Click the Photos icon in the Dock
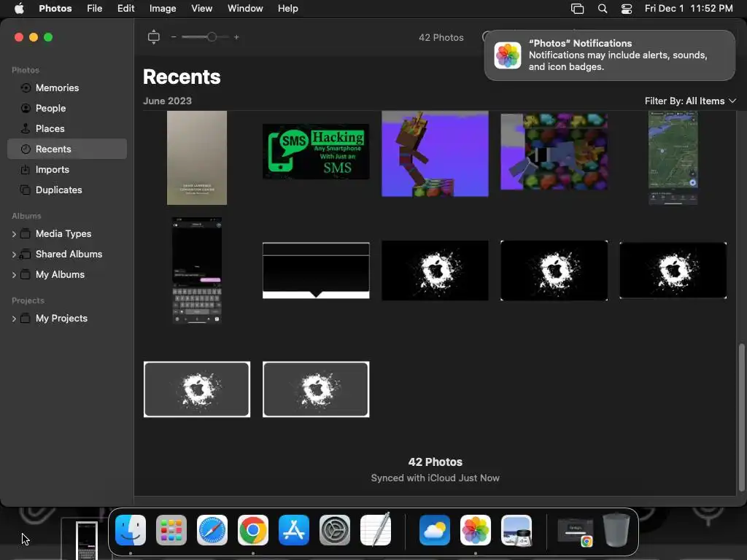Viewport: 747px width, 560px height. click(x=476, y=530)
